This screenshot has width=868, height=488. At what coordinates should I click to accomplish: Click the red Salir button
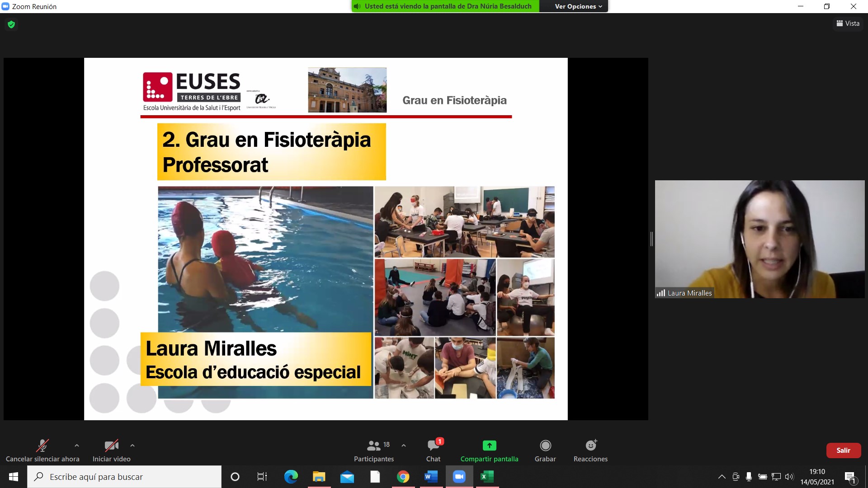[843, 450]
